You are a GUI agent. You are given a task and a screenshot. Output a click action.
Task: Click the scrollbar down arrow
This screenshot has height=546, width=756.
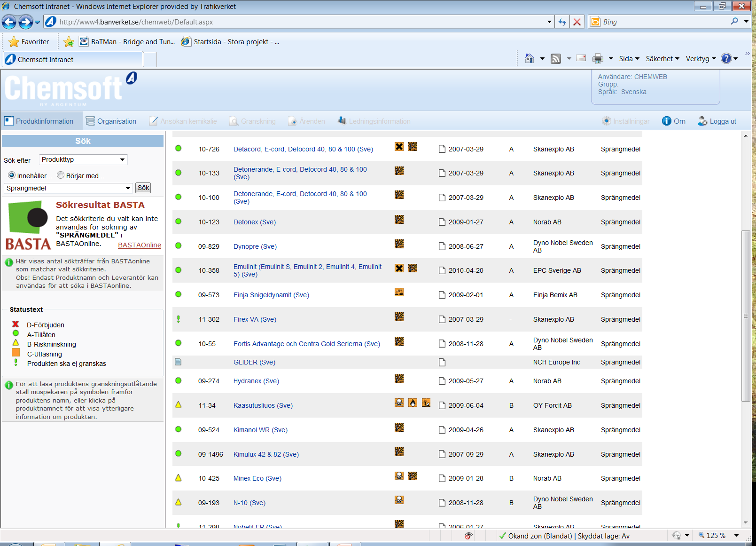pos(745,522)
